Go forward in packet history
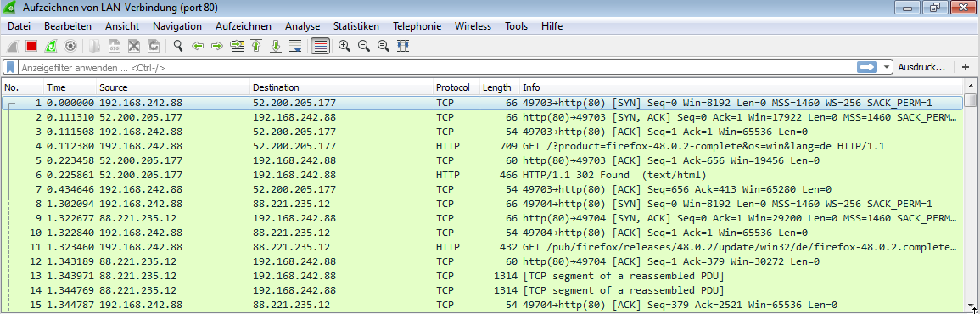980x314 pixels. click(217, 46)
